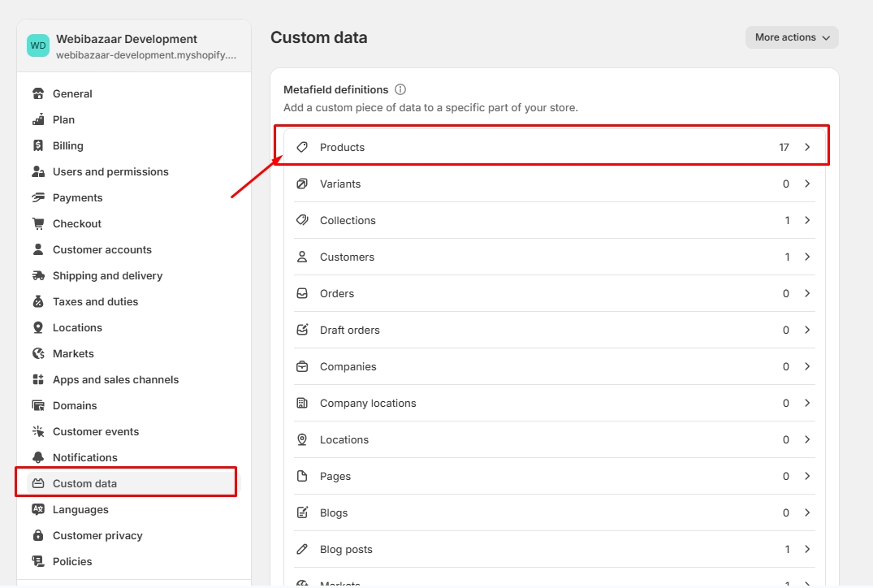
Task: Select Custom data in the sidebar
Action: point(84,483)
